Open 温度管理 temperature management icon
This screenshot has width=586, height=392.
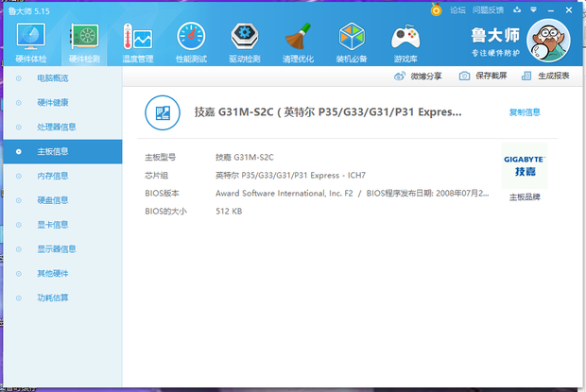(x=138, y=43)
